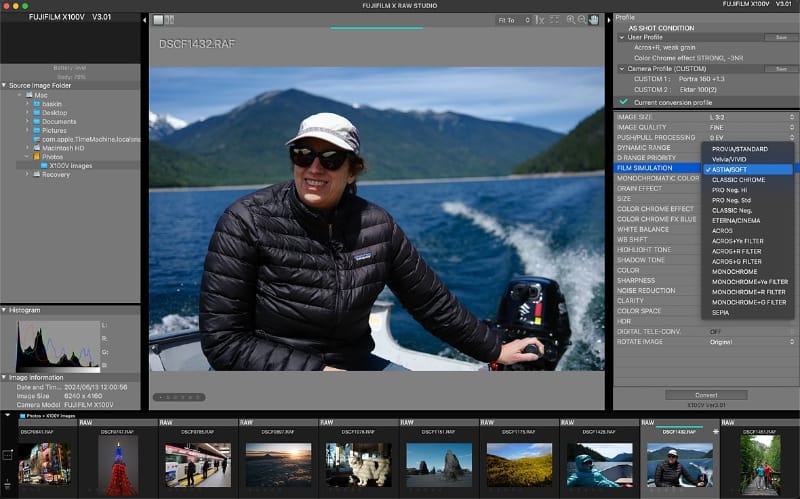Viewport: 800px width, 499px height.
Task: Collapse the Histogram section
Action: tap(4, 310)
